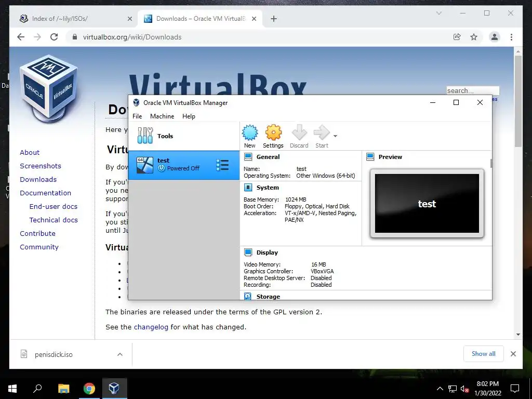532x399 pixels.
Task: Click the Preview section icon
Action: (370, 157)
